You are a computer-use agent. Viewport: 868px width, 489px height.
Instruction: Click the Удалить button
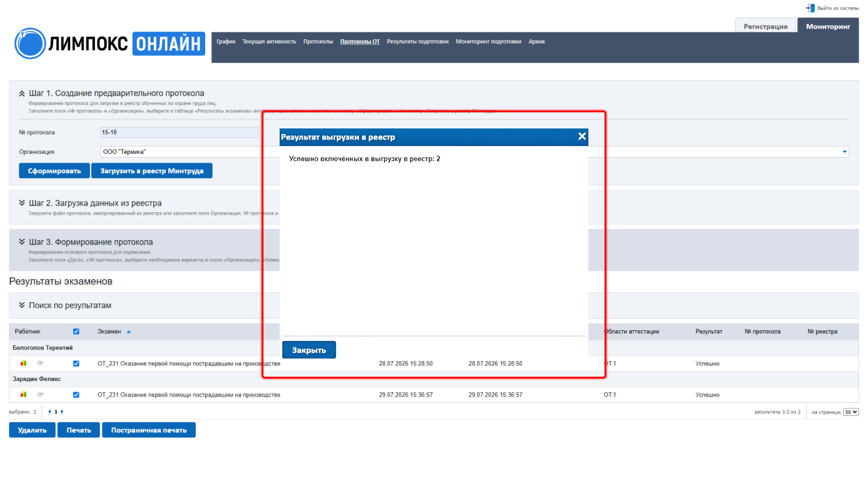(32, 430)
